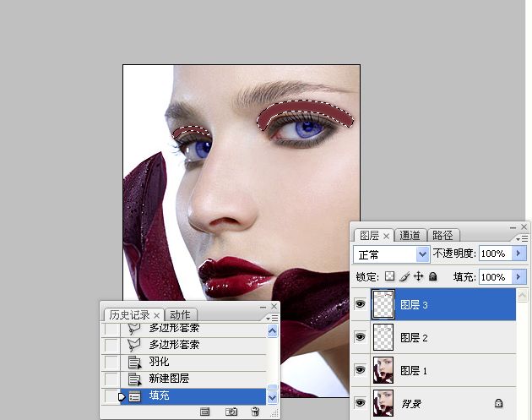Create new document from current state icon
Screen dimensions: 532x420
[x=204, y=412]
